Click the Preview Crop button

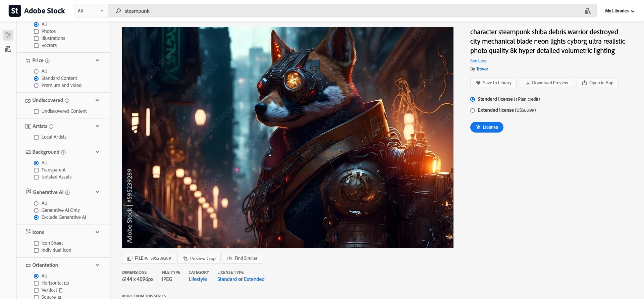199,258
